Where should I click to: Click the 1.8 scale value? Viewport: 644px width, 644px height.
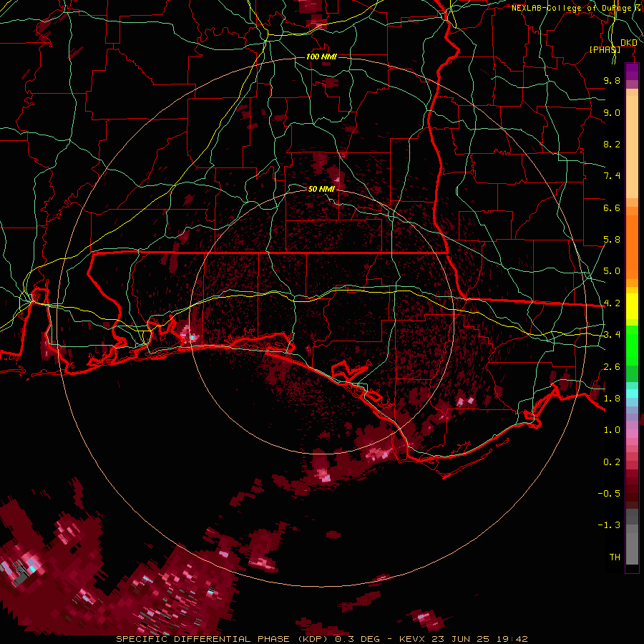coord(612,399)
